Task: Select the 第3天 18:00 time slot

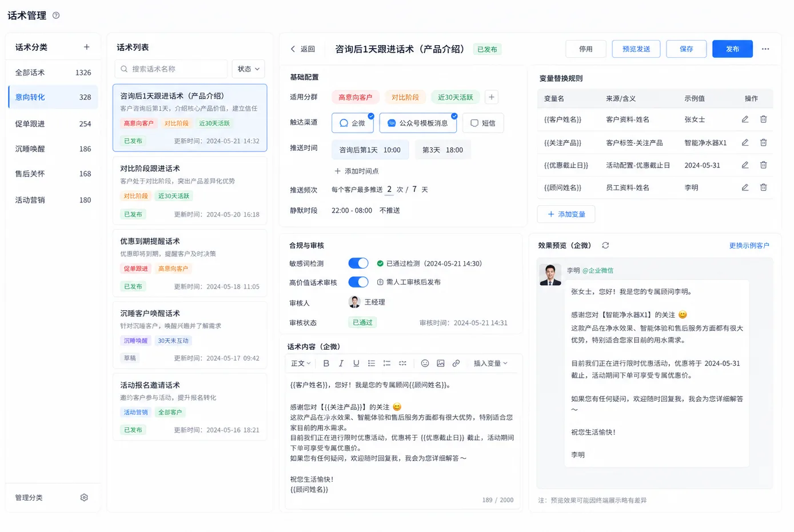Action: click(x=442, y=150)
